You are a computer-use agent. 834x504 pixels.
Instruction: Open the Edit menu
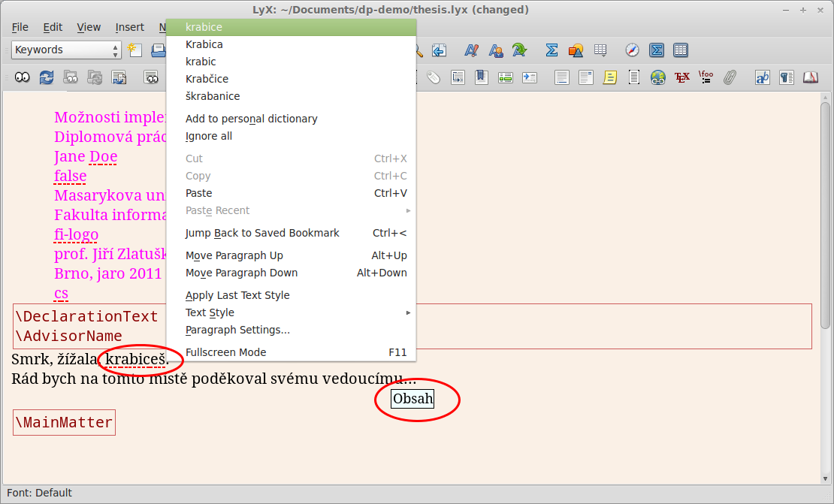point(53,27)
